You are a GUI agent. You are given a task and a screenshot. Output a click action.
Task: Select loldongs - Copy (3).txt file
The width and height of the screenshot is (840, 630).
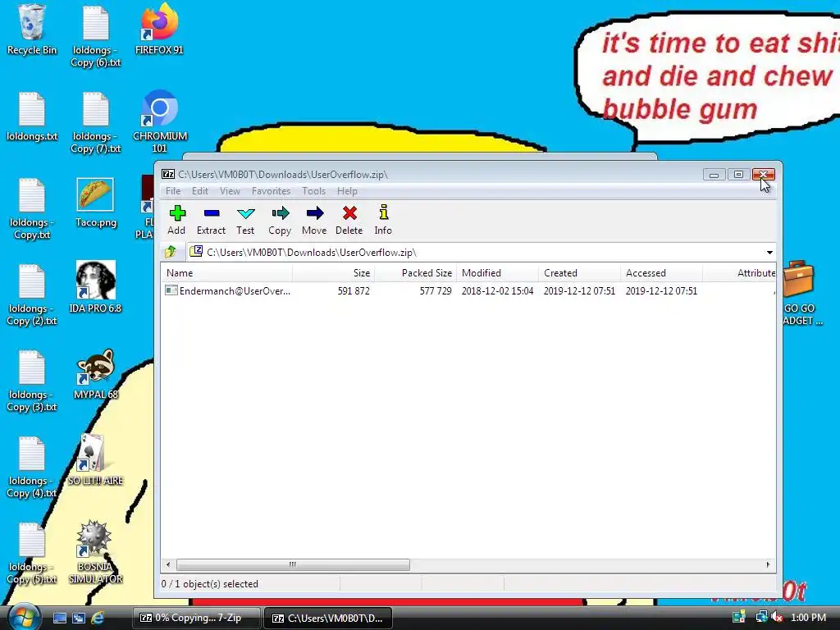(x=32, y=381)
